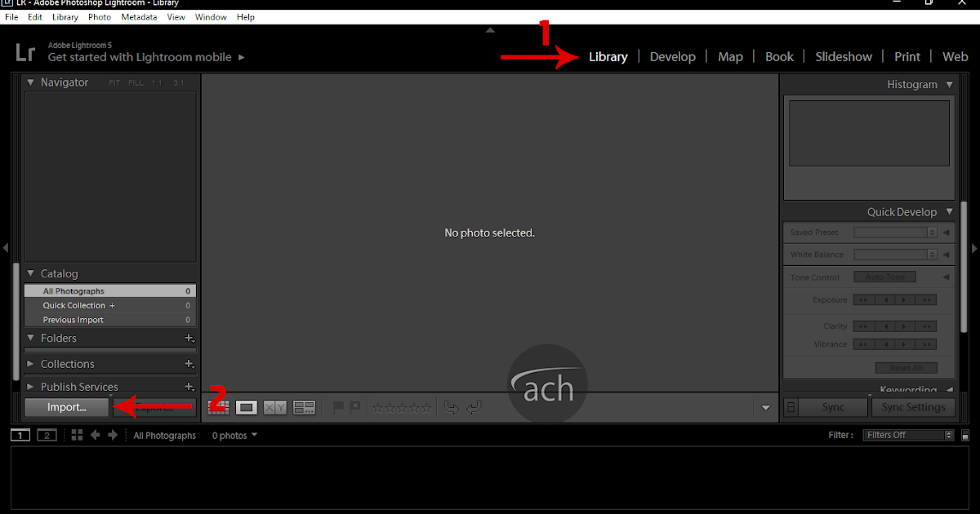Set Navigator zoom to FILL

[x=136, y=83]
